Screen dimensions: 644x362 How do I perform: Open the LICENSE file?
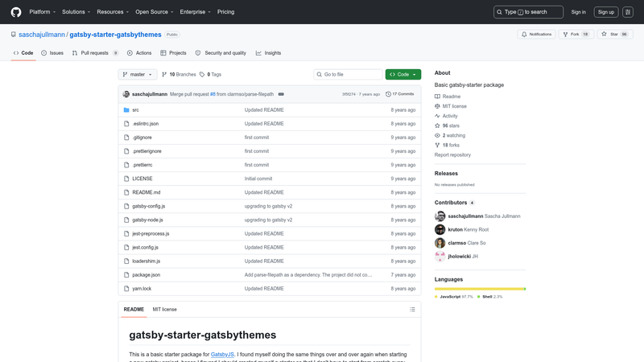pyautogui.click(x=142, y=179)
